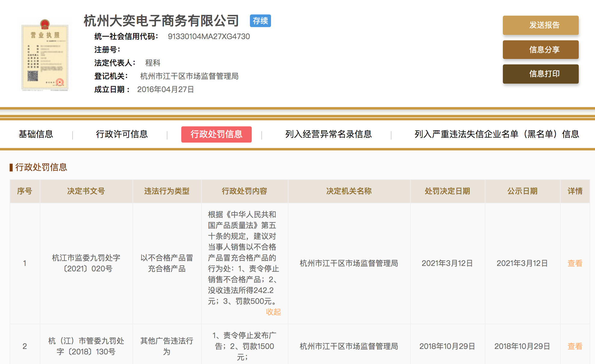Collapse penalty content with 收起 link

pos(273,312)
